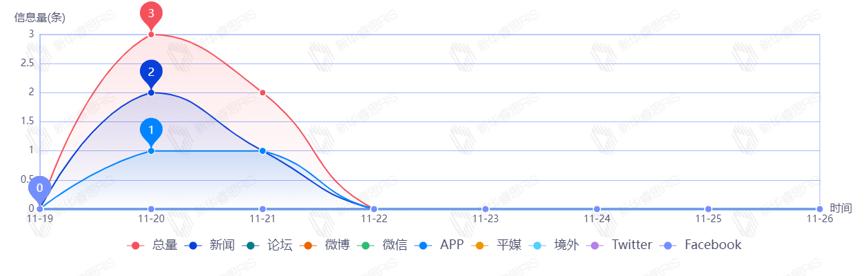Click the data point at 11-22
868x276 pixels.
[x=374, y=209]
